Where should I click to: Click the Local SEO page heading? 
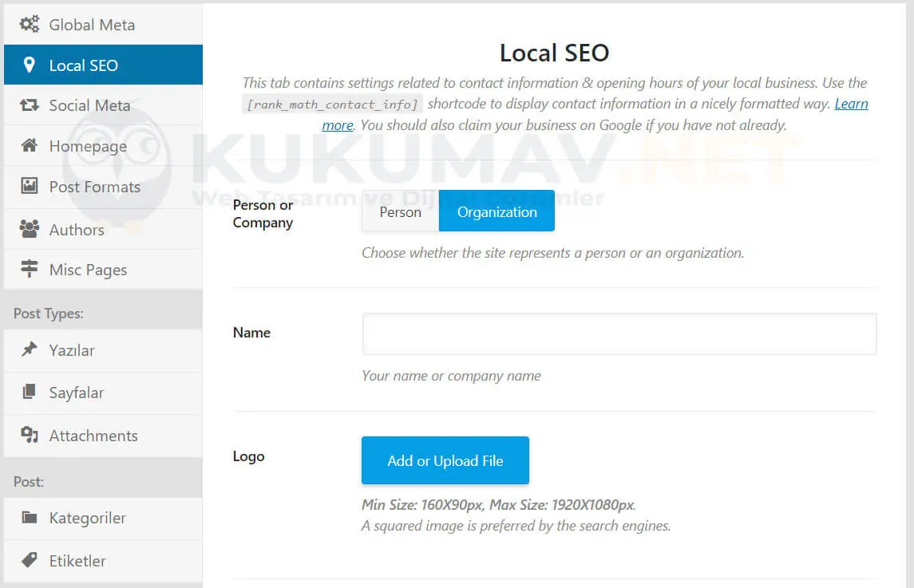coord(554,53)
